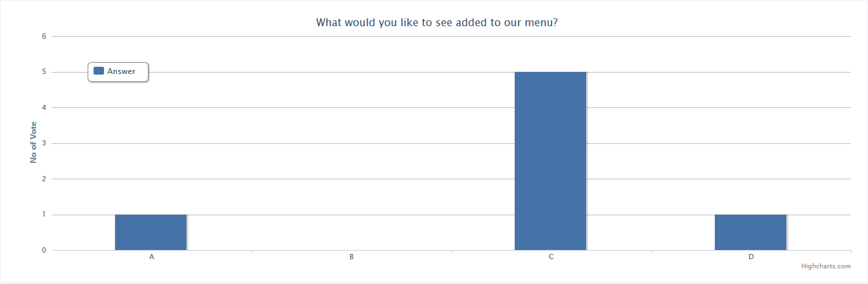Click the y-axis value 0
Image resolution: width=868 pixels, height=284 pixels.
44,250
